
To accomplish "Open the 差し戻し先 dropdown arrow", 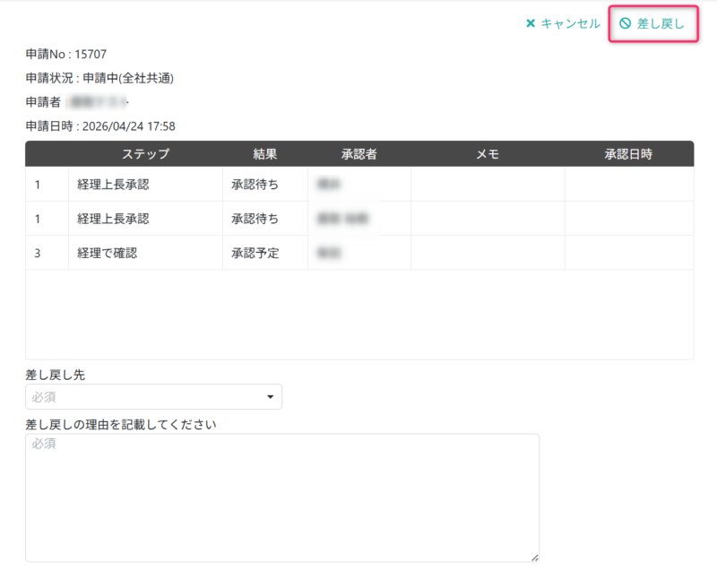I will [268, 397].
